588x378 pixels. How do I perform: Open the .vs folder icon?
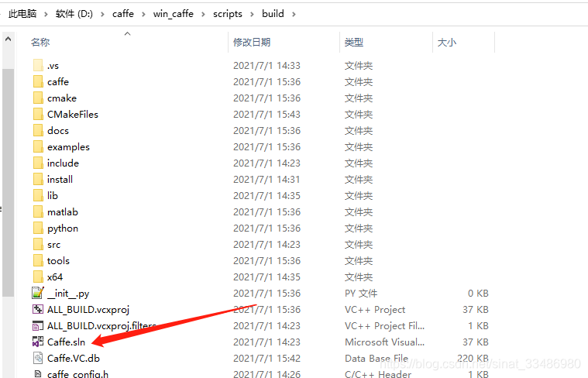[x=38, y=65]
